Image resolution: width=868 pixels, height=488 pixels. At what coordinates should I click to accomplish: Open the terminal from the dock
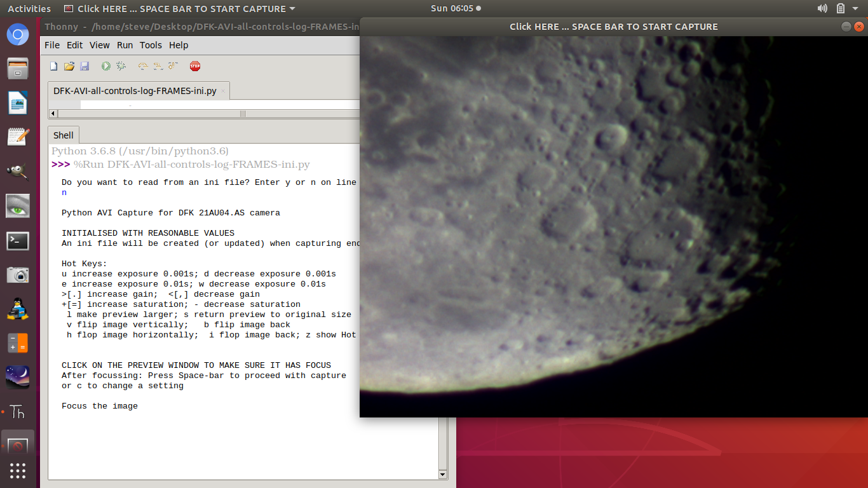[17, 240]
